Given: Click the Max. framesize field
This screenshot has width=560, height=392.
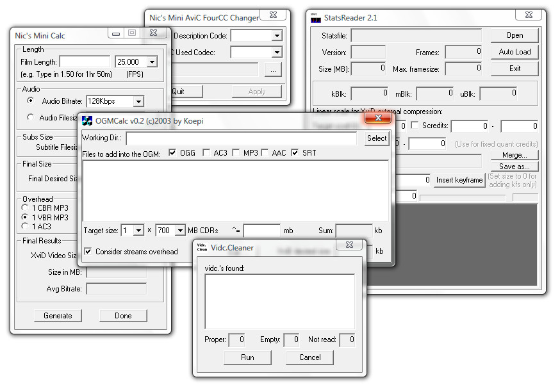Looking at the screenshot, I should tap(463, 69).
